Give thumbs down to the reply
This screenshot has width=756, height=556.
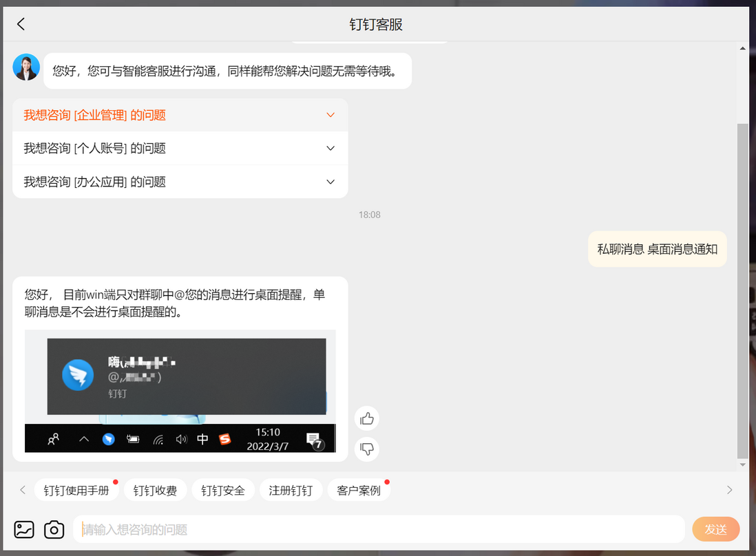[x=367, y=449]
